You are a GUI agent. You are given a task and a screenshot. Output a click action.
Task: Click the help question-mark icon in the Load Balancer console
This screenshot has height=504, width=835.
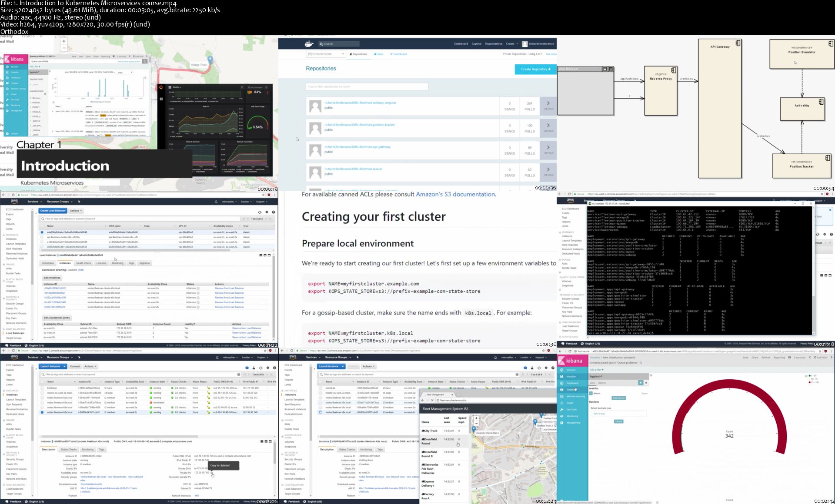[273, 212]
